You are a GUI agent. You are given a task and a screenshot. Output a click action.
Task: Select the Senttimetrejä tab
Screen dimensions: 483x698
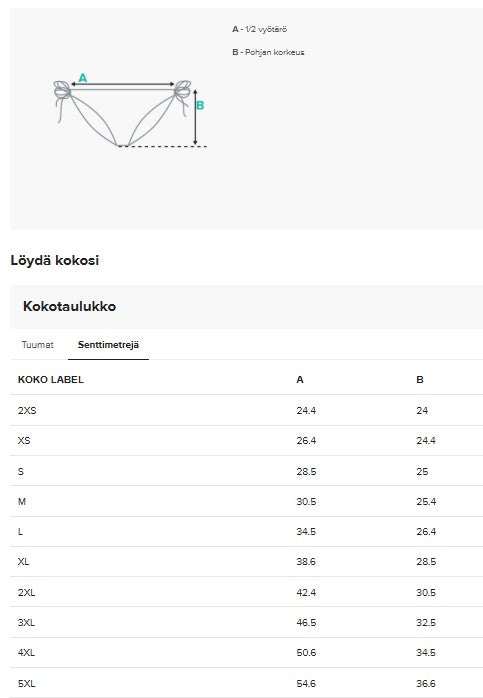pyautogui.click(x=108, y=345)
